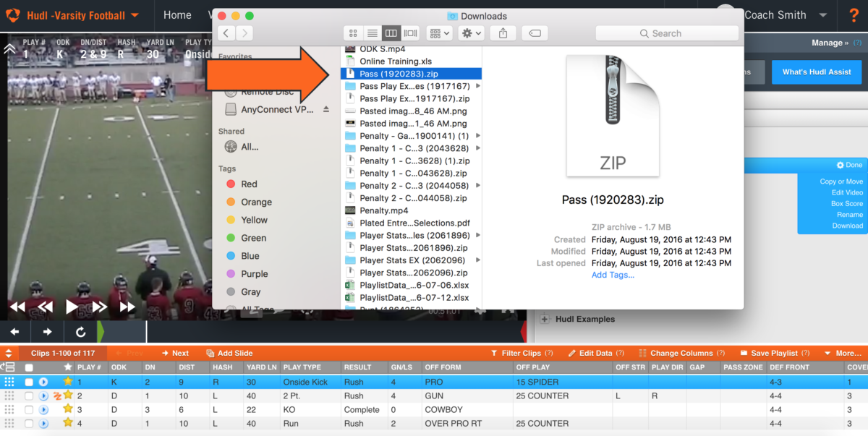This screenshot has height=436, width=868.
Task: Expand Penalty - Ga...1900141) (1) folder
Action: [x=478, y=136]
